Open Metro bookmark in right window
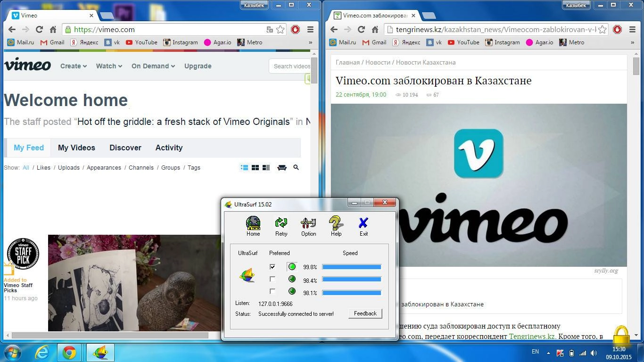The height and width of the screenshot is (362, 644). pyautogui.click(x=571, y=42)
